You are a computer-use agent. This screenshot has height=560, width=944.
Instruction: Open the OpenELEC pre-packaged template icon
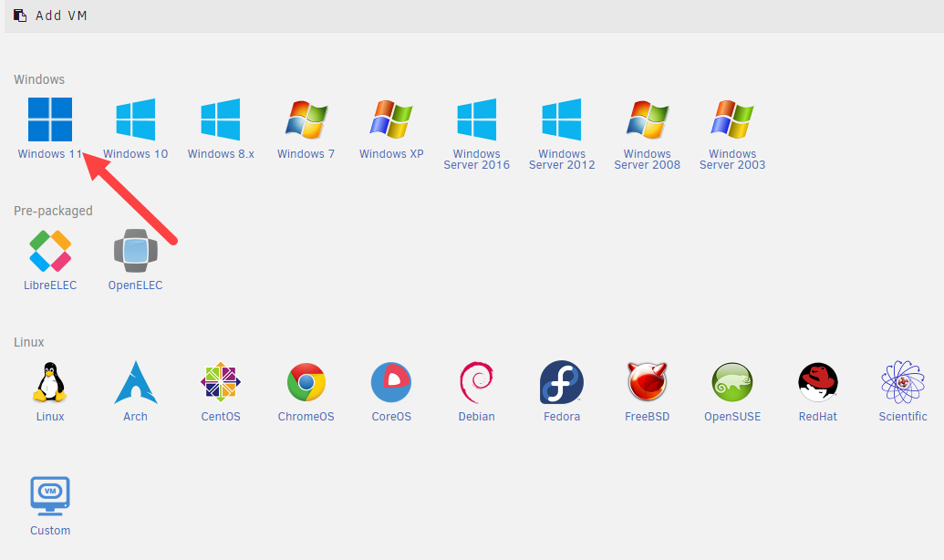(x=136, y=251)
